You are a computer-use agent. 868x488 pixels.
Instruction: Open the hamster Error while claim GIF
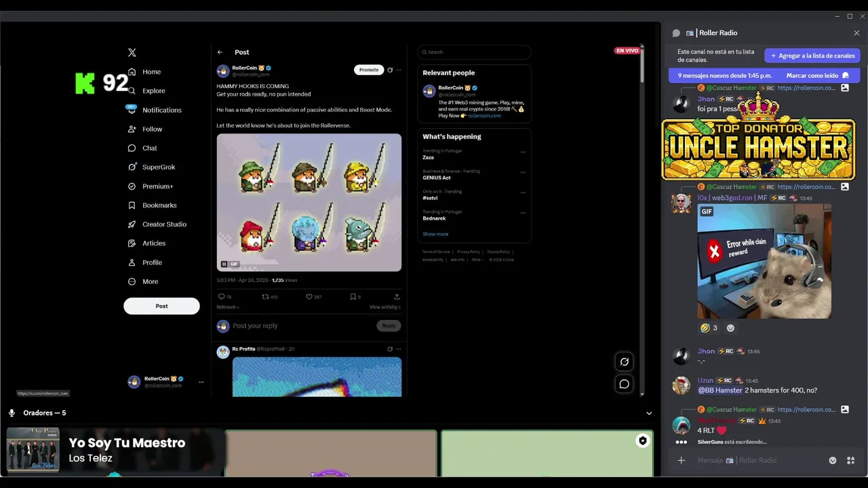click(x=764, y=262)
